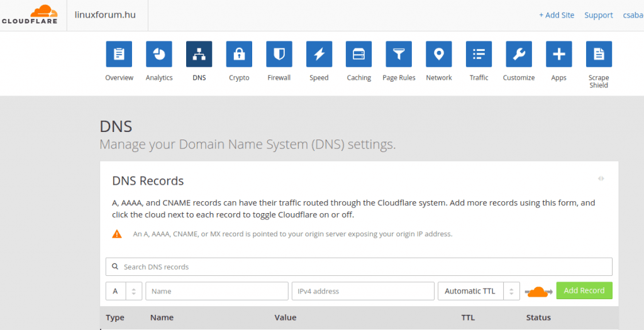The height and width of the screenshot is (330, 644).
Task: Open the record type dropdown showing A
Action: point(124,291)
